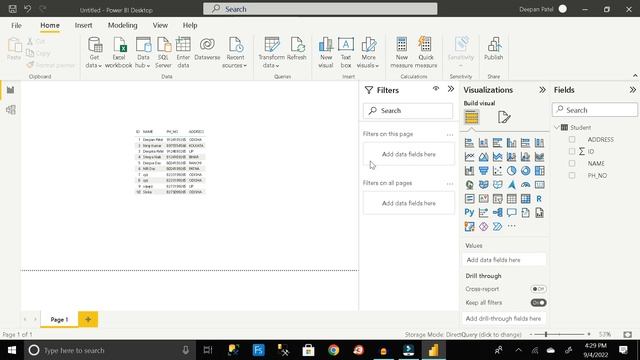Select the Waterfall chart visual
Viewport: 640px width, 360px height.
469,171
